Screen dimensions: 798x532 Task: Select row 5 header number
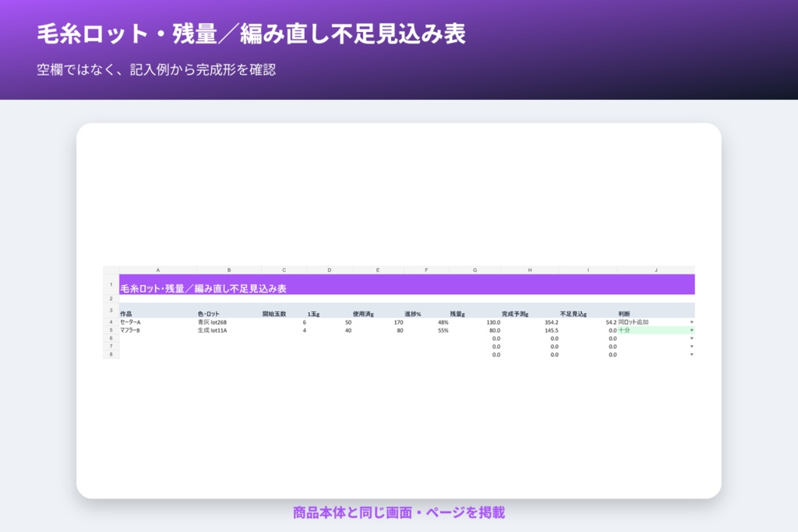(x=111, y=330)
